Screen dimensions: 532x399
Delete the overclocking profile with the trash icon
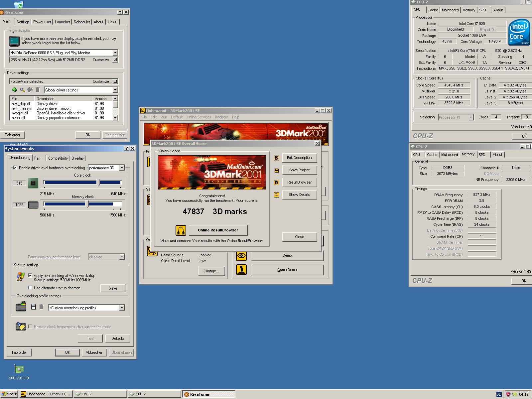pyautogui.click(x=41, y=307)
